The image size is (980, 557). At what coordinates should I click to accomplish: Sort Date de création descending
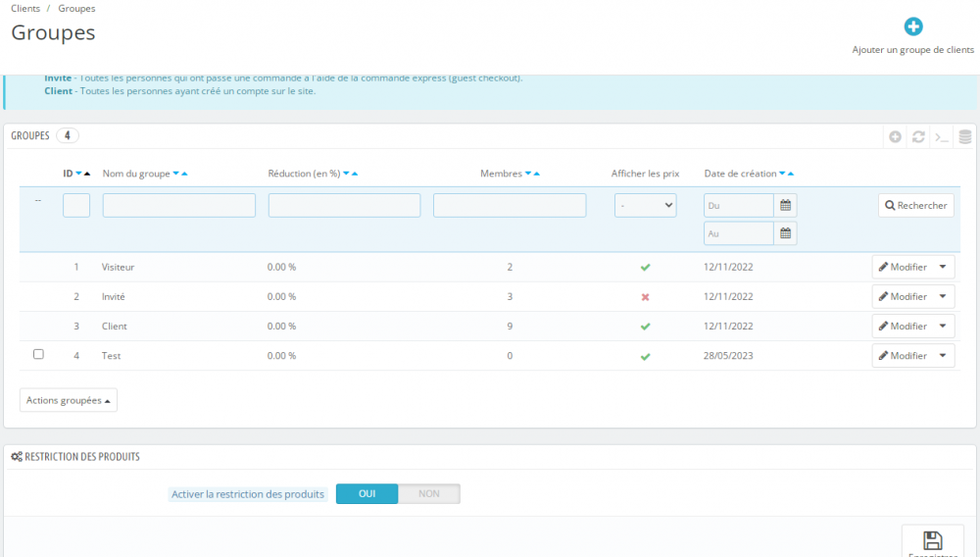(782, 174)
